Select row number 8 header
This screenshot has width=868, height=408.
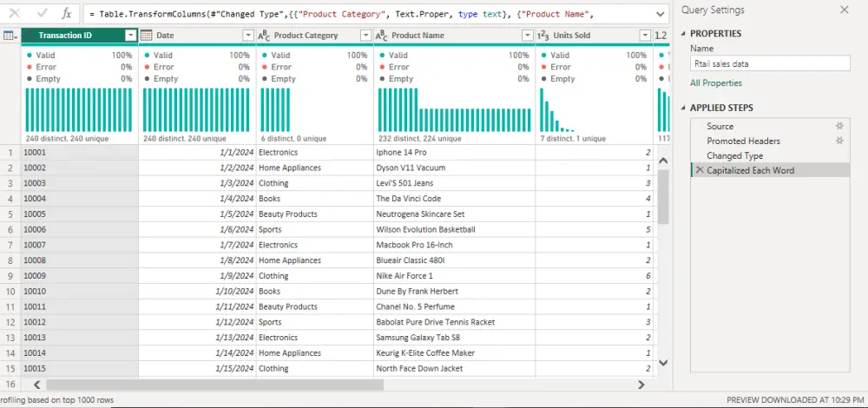click(10, 260)
